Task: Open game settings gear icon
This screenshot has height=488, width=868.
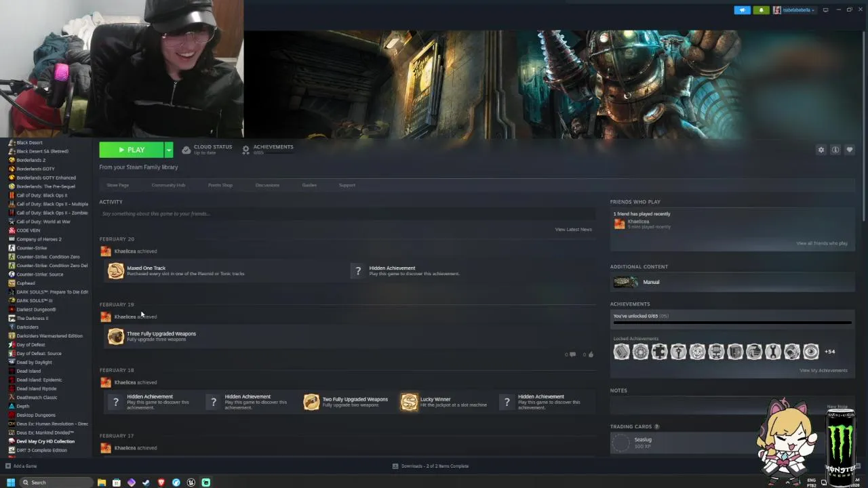Action: (x=821, y=150)
